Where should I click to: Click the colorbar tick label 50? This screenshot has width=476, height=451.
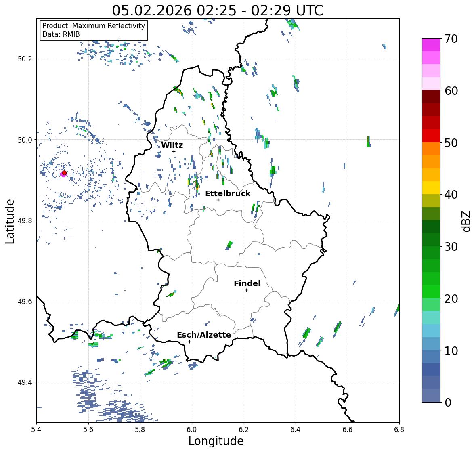point(451,143)
